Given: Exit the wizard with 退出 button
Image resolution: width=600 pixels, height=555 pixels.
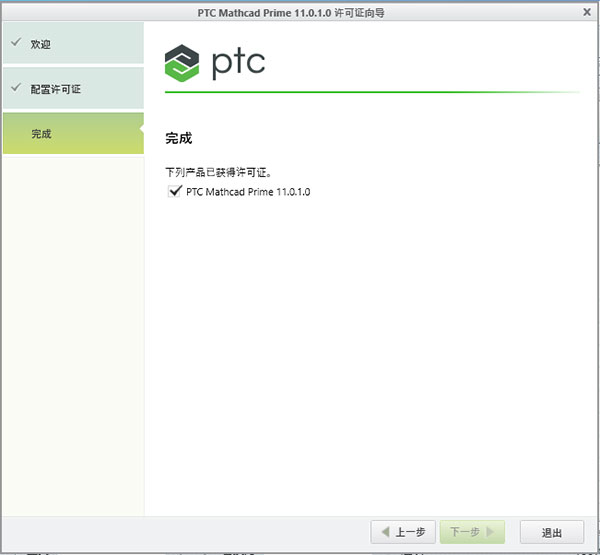Looking at the screenshot, I should point(552,532).
